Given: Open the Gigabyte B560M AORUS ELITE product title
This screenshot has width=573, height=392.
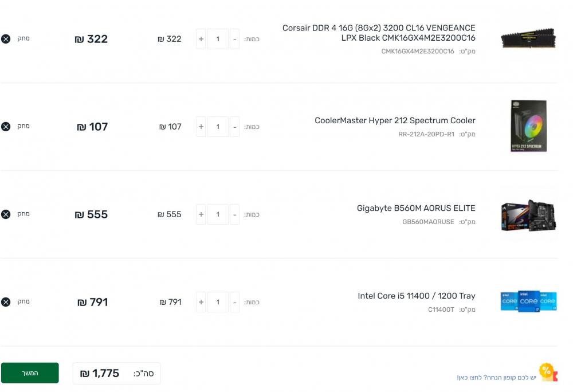Looking at the screenshot, I should [416, 208].
